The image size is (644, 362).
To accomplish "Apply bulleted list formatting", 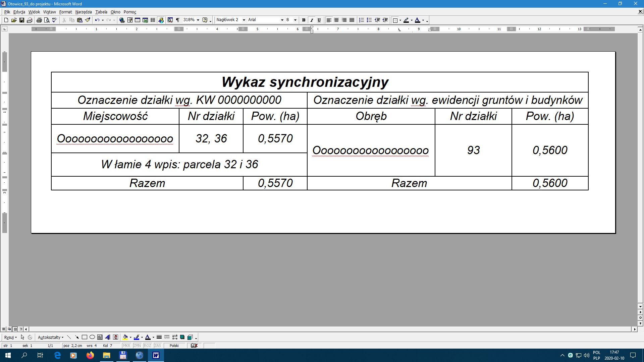I will coord(369,20).
